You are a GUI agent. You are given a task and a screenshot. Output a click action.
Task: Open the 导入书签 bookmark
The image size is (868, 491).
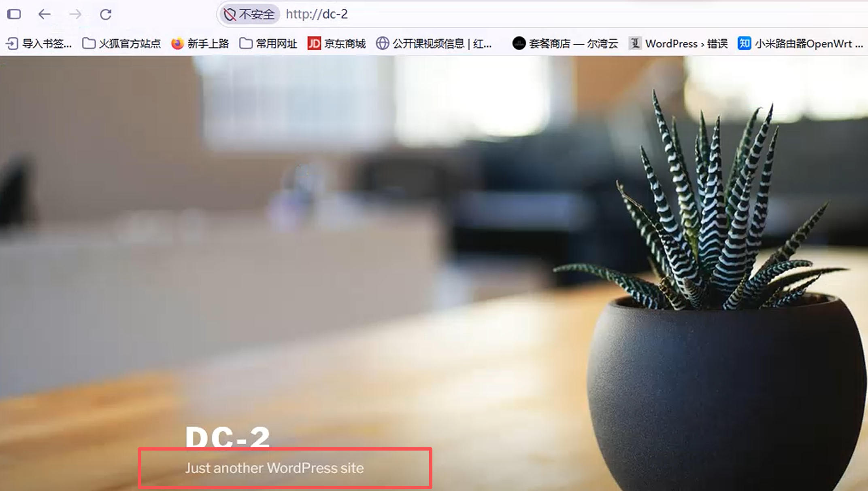coord(39,43)
